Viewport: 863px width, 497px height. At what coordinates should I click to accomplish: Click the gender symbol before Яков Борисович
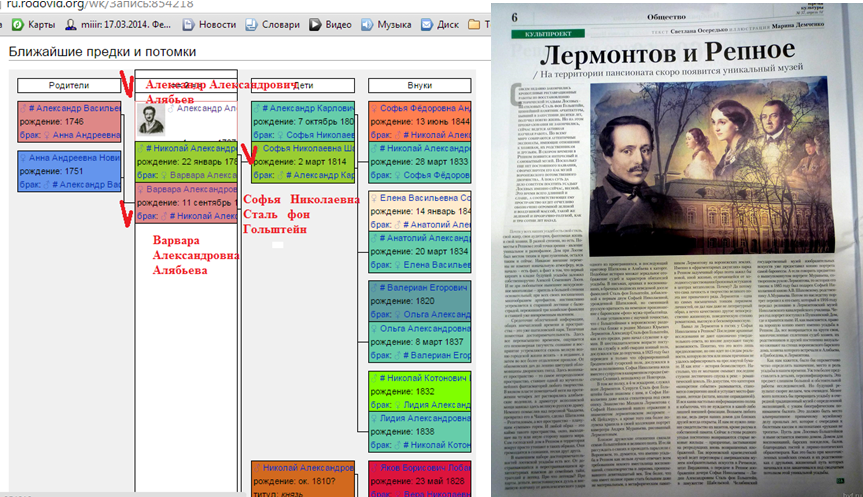(374, 468)
